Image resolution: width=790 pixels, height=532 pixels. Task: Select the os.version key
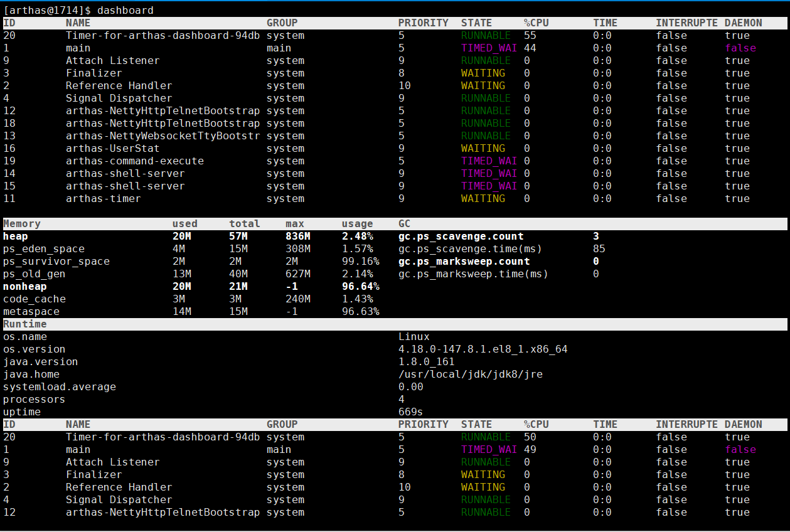point(35,349)
